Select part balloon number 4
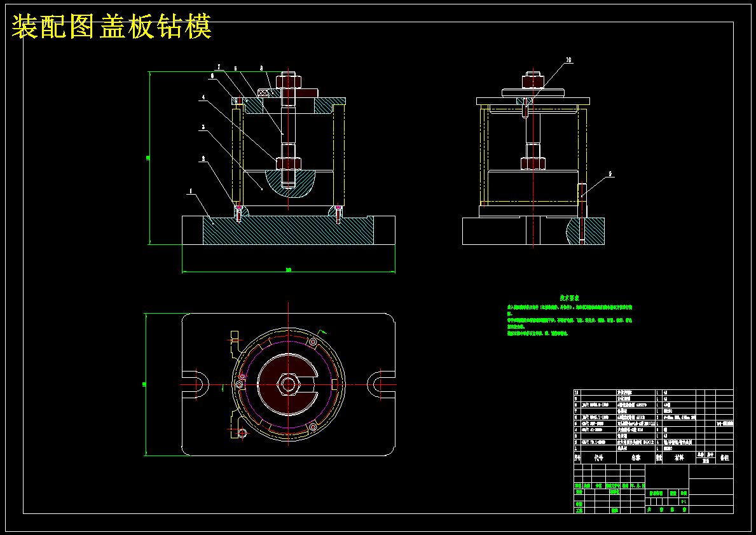Screen dimensions: 756x535 pos(203,97)
